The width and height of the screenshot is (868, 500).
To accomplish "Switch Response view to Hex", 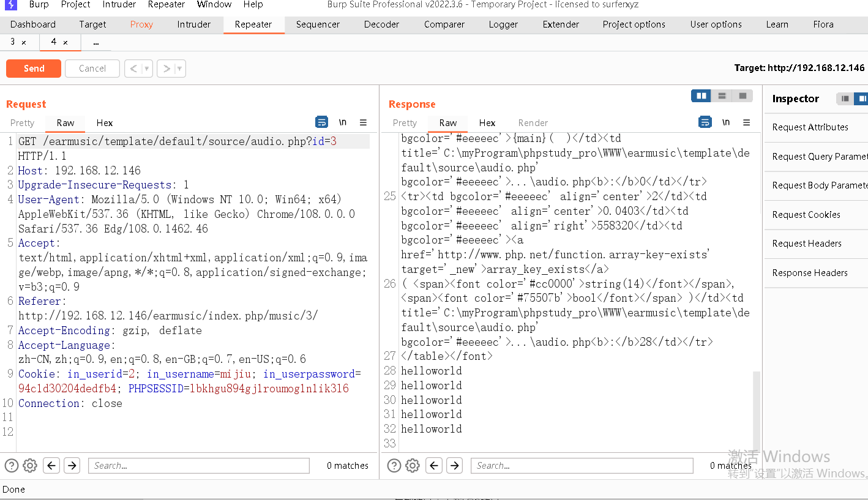I will coord(487,122).
